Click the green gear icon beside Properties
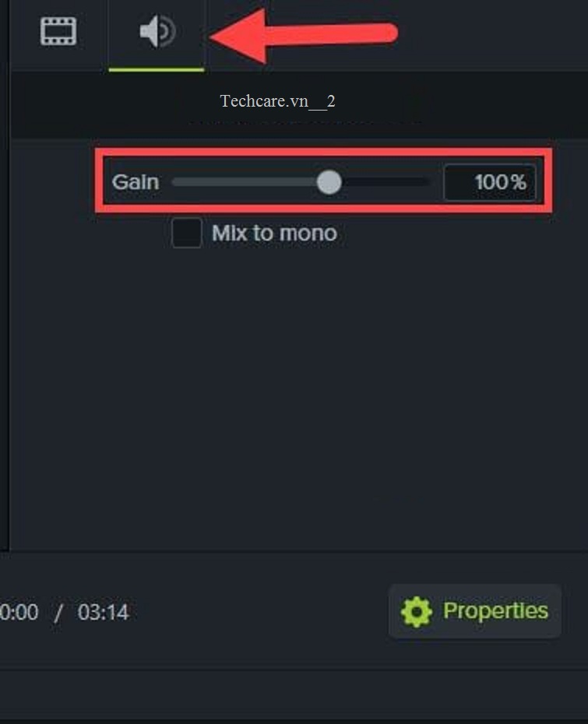Image resolution: width=588 pixels, height=724 pixels. [x=416, y=612]
